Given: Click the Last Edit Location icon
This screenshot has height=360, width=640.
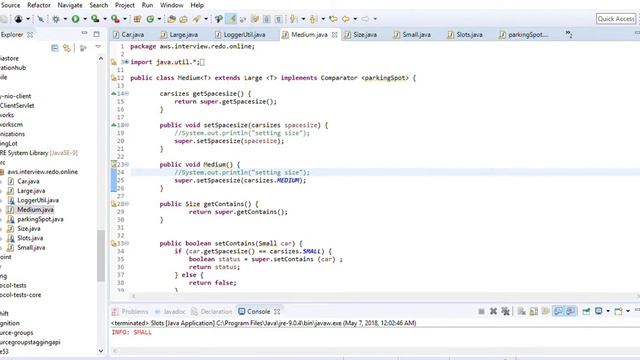Looking at the screenshot, I should point(333,19).
